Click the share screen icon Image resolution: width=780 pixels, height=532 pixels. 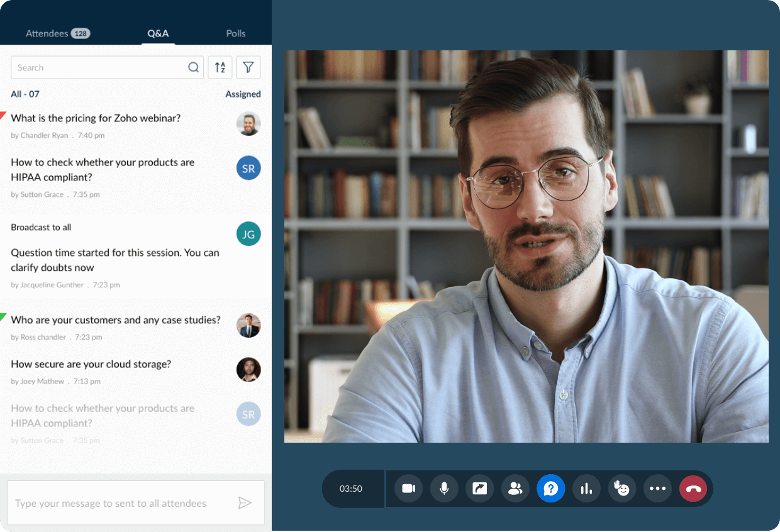click(x=480, y=489)
